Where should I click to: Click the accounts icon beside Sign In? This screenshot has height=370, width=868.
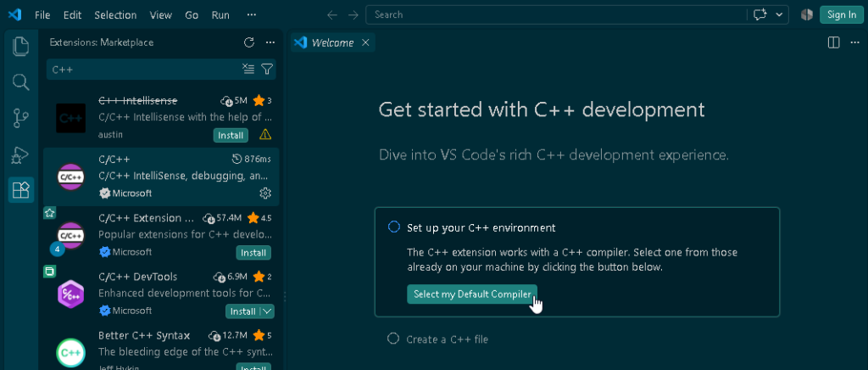(x=807, y=15)
